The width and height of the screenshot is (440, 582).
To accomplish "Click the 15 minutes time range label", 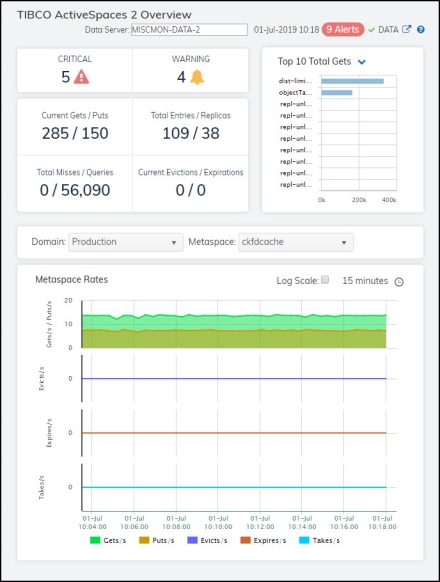I will (x=365, y=281).
